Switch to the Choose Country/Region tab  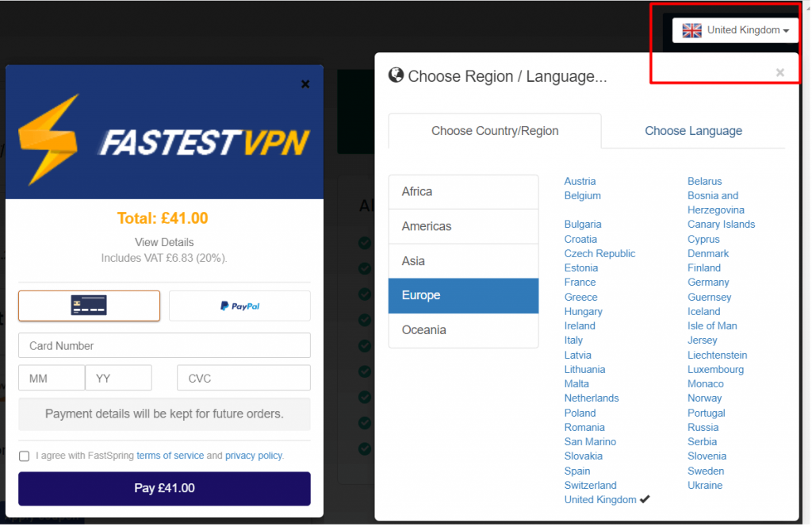tap(494, 131)
